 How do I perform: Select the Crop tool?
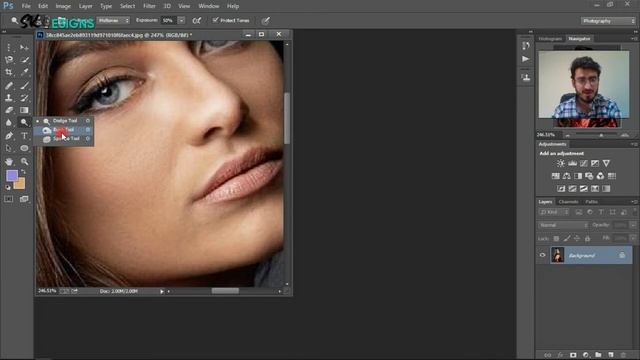[9, 72]
